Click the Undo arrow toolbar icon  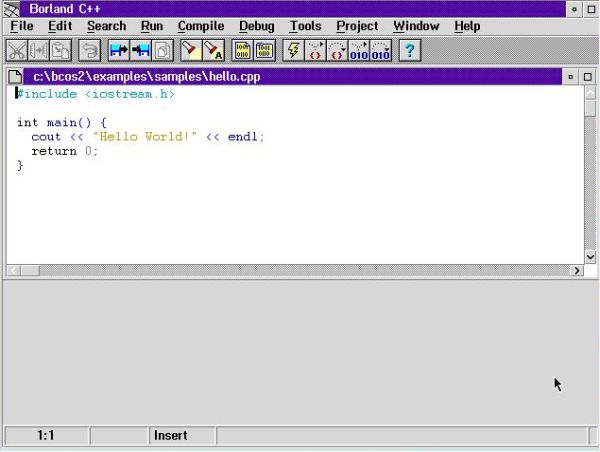(90, 51)
